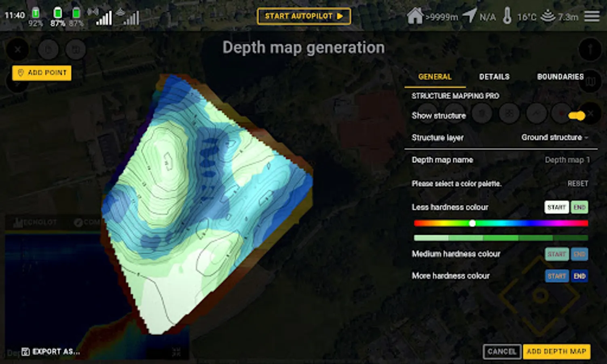Click the rainbow hue colour slider
The height and width of the screenshot is (364, 607).
[501, 223]
